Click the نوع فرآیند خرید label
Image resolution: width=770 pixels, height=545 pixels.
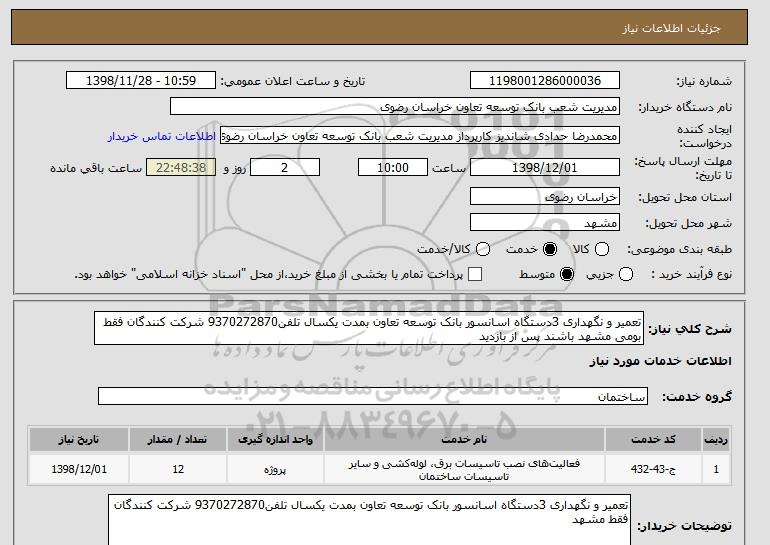[691, 274]
